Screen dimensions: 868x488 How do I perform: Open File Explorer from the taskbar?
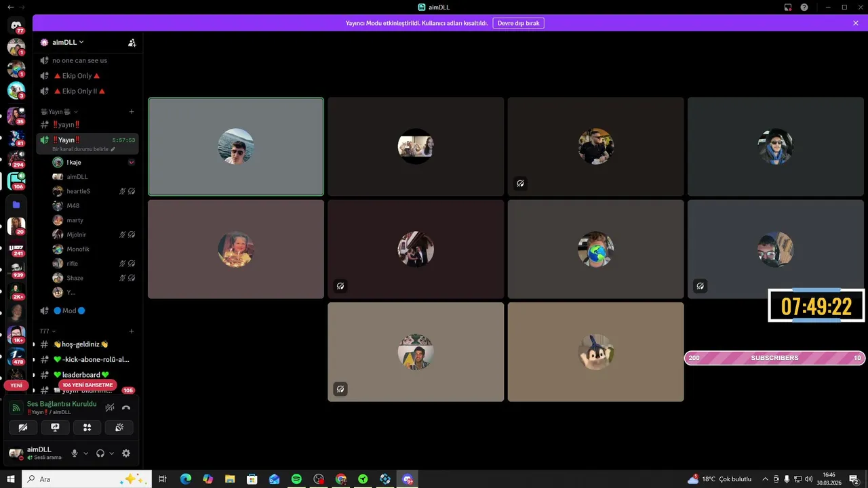click(230, 479)
